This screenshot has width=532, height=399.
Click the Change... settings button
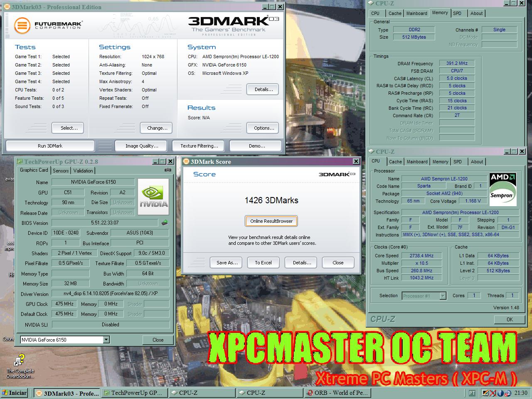157,128
